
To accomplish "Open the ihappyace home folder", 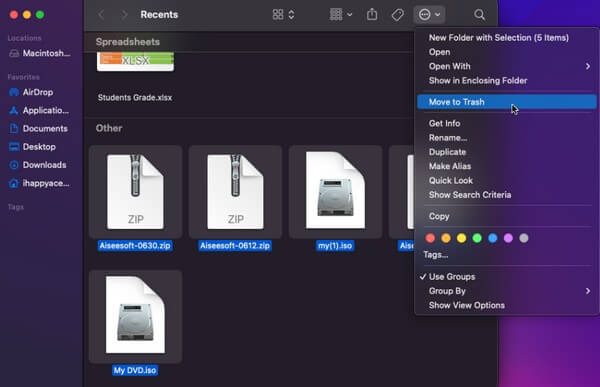I will (39, 183).
